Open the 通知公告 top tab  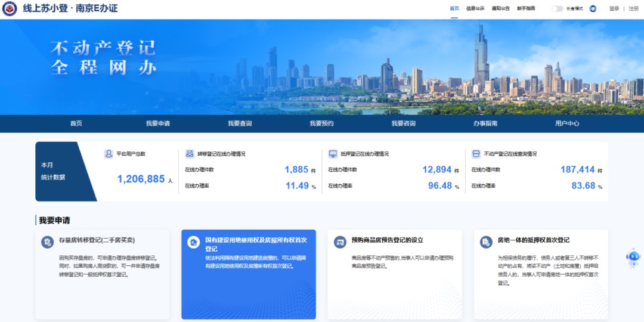(500, 8)
